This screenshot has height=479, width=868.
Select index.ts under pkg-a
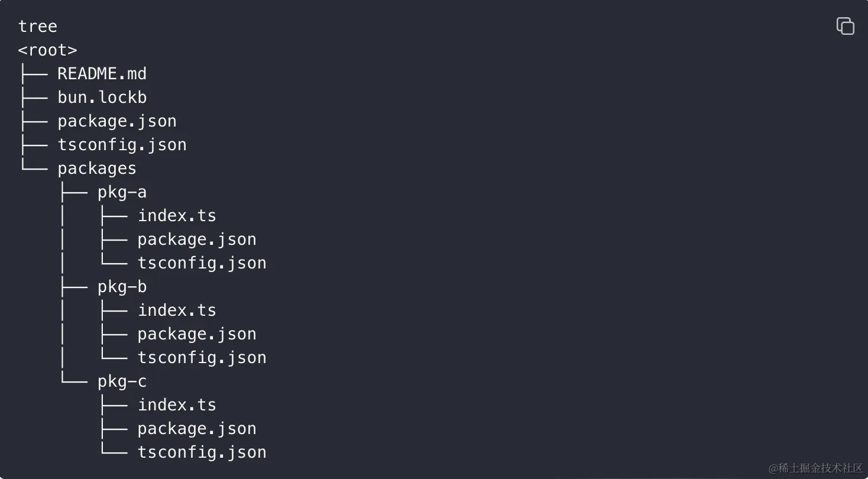pyautogui.click(x=177, y=216)
